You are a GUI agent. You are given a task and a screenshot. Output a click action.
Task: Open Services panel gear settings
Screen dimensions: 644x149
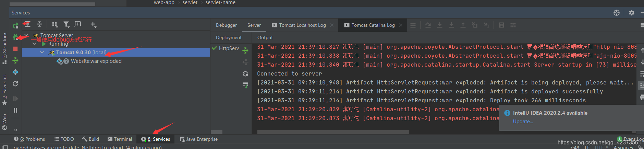point(632,13)
